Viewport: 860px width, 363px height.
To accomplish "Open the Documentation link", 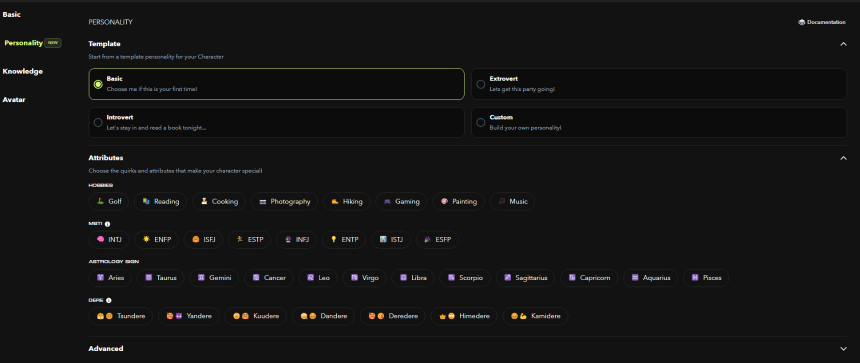I will click(x=822, y=22).
